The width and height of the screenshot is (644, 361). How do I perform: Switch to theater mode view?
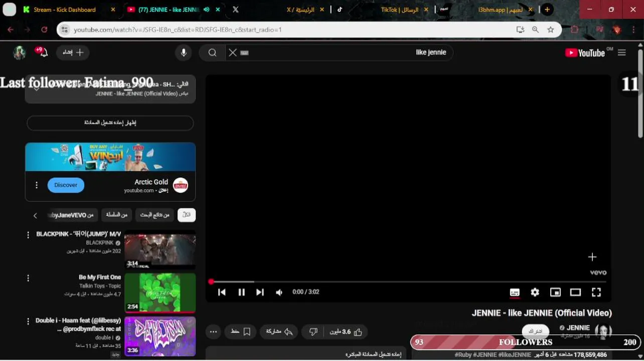[575, 292]
